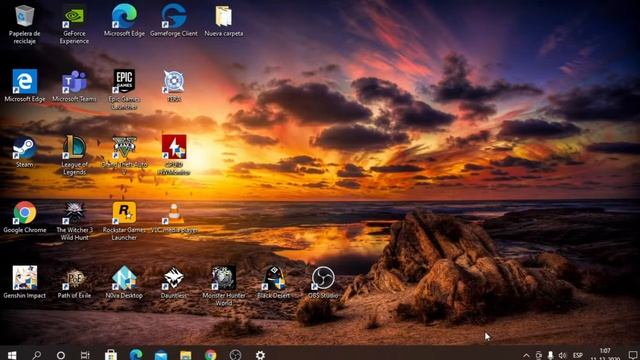
Task: Select the Genshin Impact shortcut
Action: pyautogui.click(x=24, y=282)
